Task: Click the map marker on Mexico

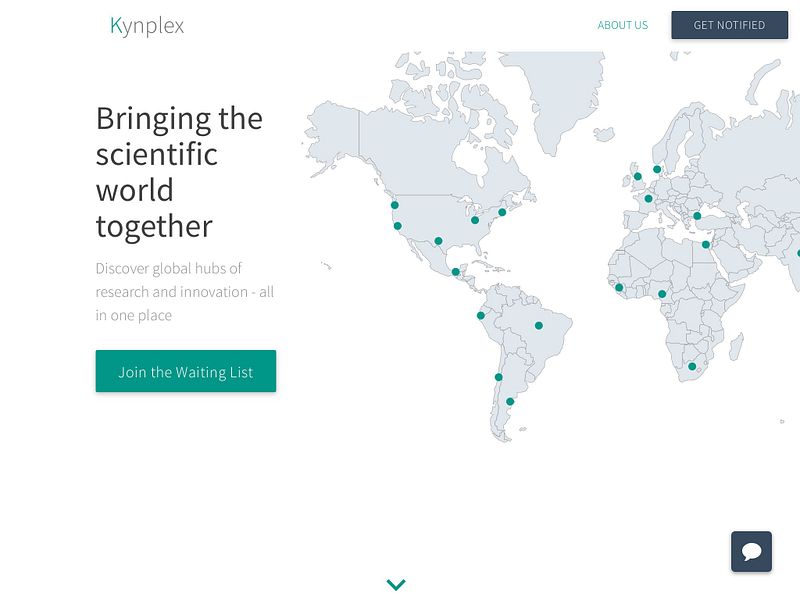Action: (x=455, y=271)
